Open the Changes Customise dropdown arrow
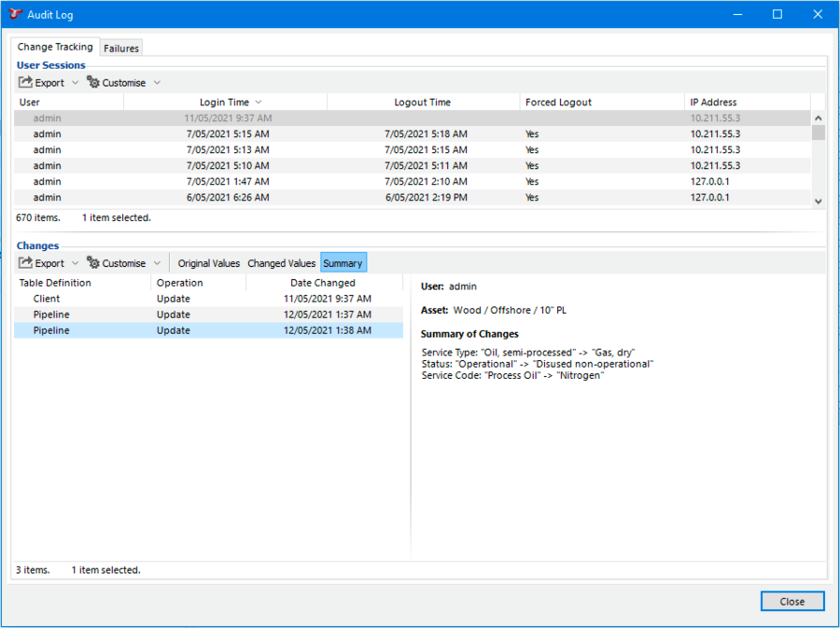The height and width of the screenshot is (628, 840). pyautogui.click(x=157, y=263)
